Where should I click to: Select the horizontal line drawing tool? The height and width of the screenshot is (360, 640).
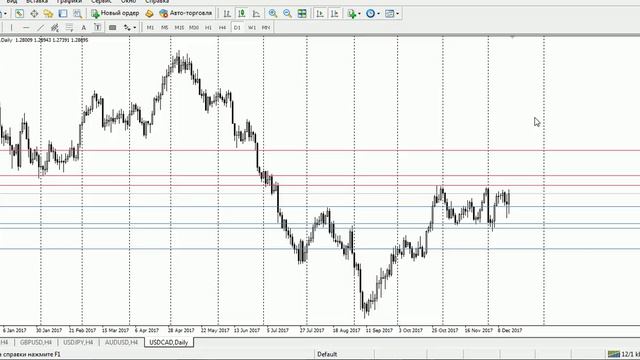click(26, 27)
